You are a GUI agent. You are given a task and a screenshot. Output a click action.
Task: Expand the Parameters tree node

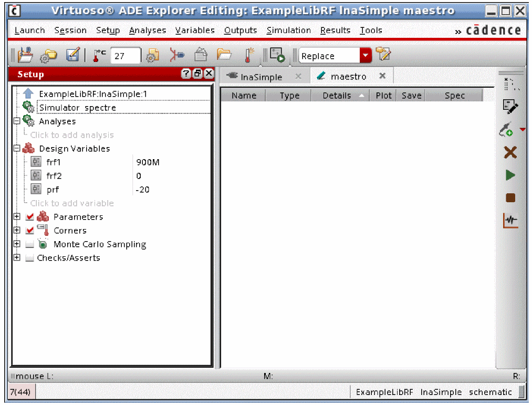(17, 216)
